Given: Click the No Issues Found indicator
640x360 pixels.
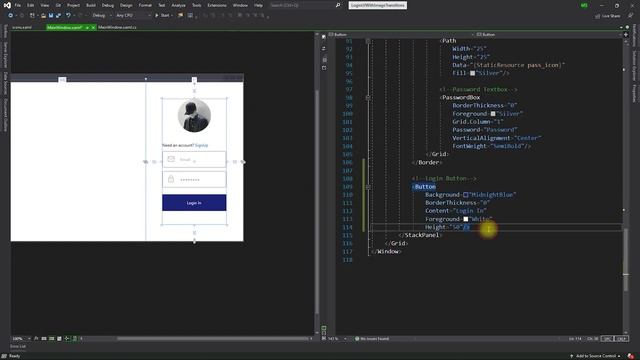Looking at the screenshot, I should (x=371, y=339).
